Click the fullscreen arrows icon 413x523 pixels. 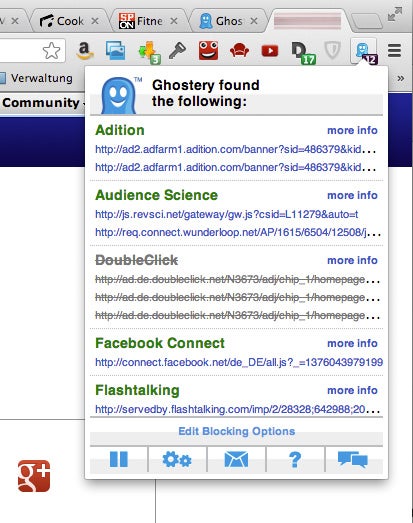pyautogui.click(x=395, y=14)
